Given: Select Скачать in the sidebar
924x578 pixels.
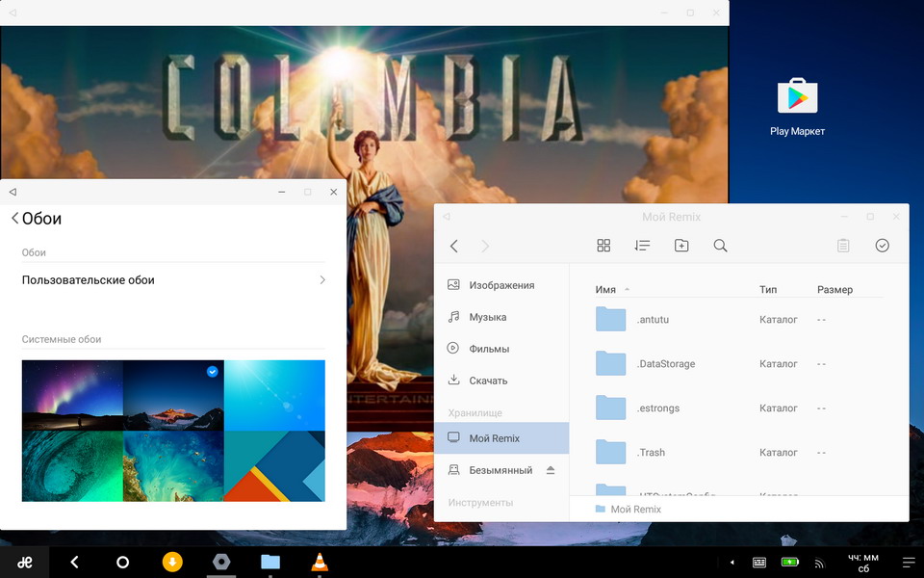Looking at the screenshot, I should pos(487,381).
